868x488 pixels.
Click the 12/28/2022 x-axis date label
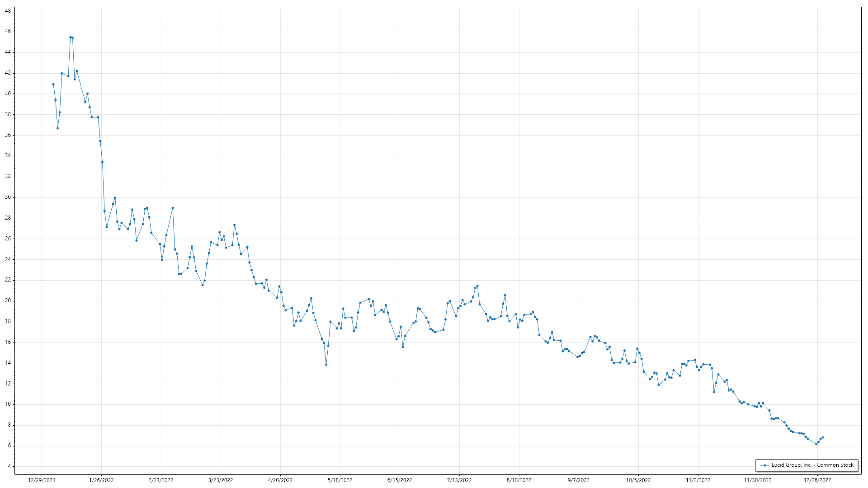point(817,480)
